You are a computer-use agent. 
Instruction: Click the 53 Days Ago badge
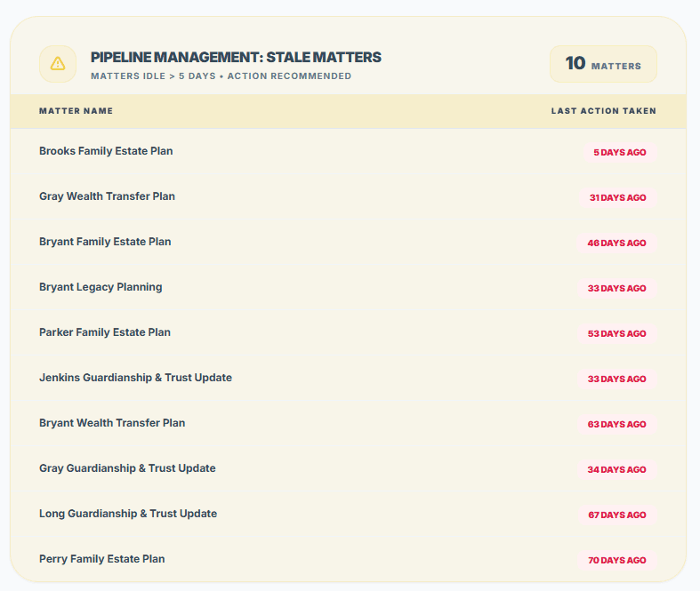tap(616, 333)
